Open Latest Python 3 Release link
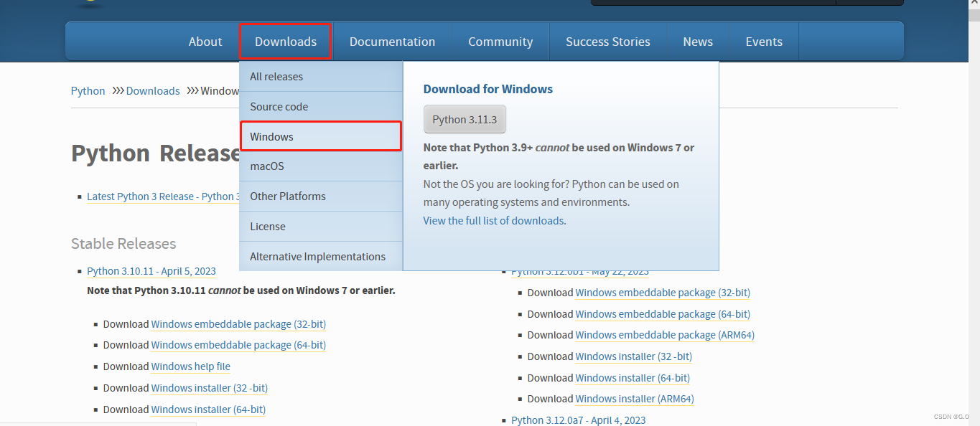This screenshot has height=426, width=980. click(164, 197)
